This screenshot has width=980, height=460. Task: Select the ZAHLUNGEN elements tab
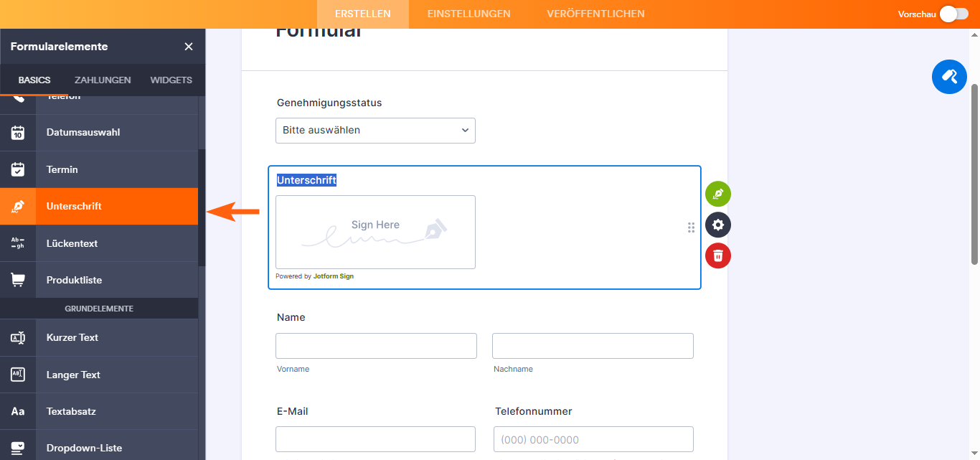[103, 80]
